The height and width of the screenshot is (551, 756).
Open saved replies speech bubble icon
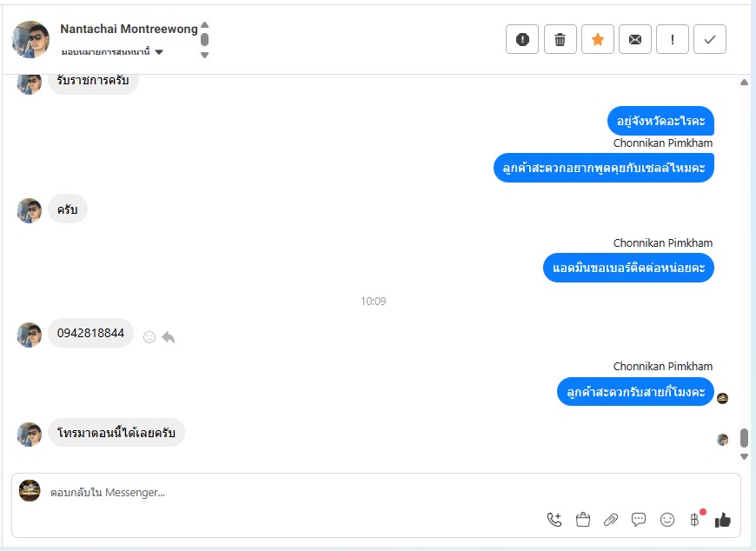[639, 519]
